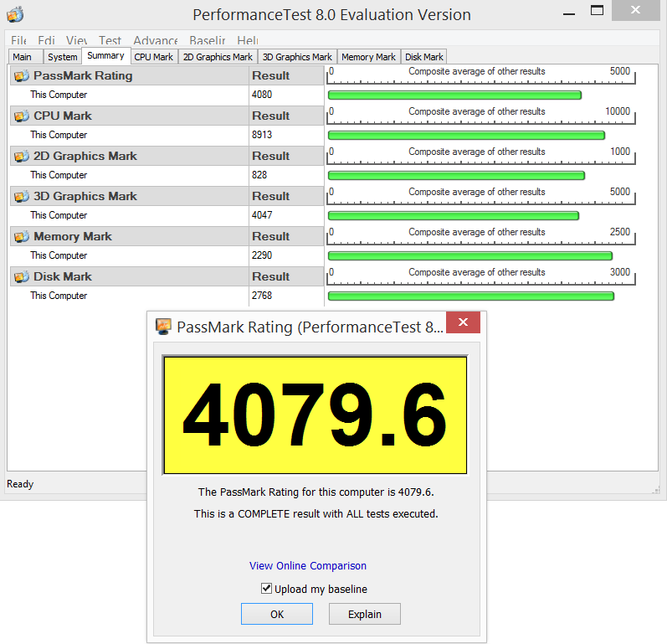
Task: Click the PassMark Rating result value 4080
Action: pos(262,95)
